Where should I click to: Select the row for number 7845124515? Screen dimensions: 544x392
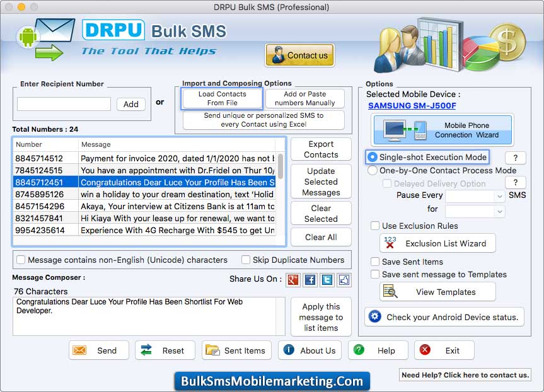point(144,170)
